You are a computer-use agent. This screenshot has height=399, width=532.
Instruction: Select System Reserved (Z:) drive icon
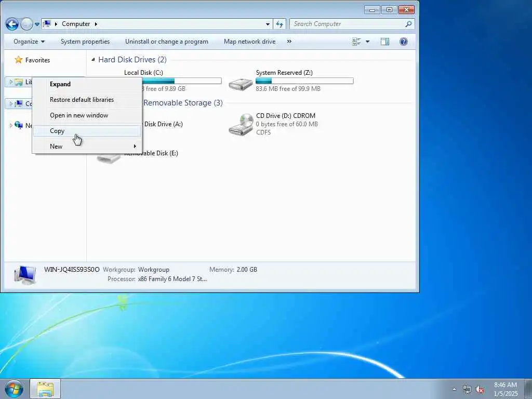(240, 84)
